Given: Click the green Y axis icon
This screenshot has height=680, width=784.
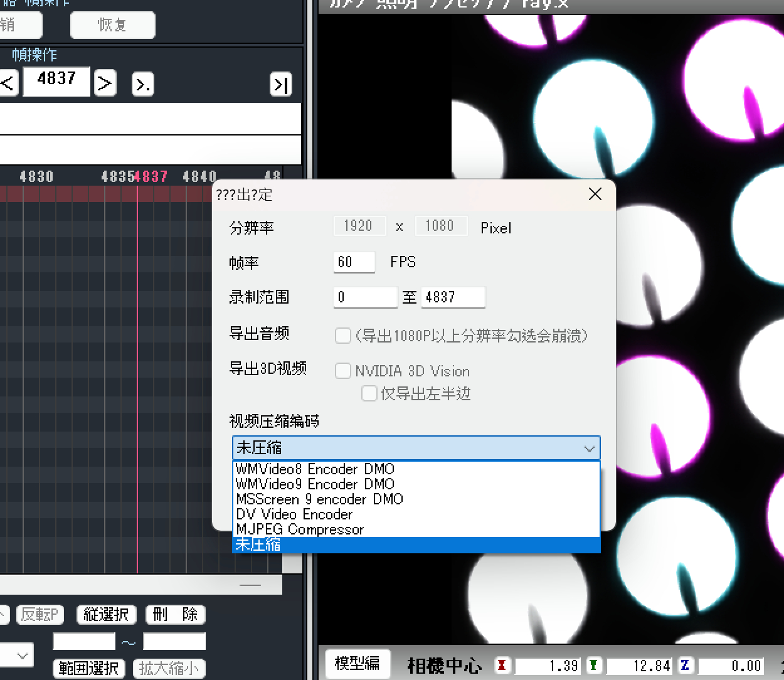Looking at the screenshot, I should (x=593, y=666).
